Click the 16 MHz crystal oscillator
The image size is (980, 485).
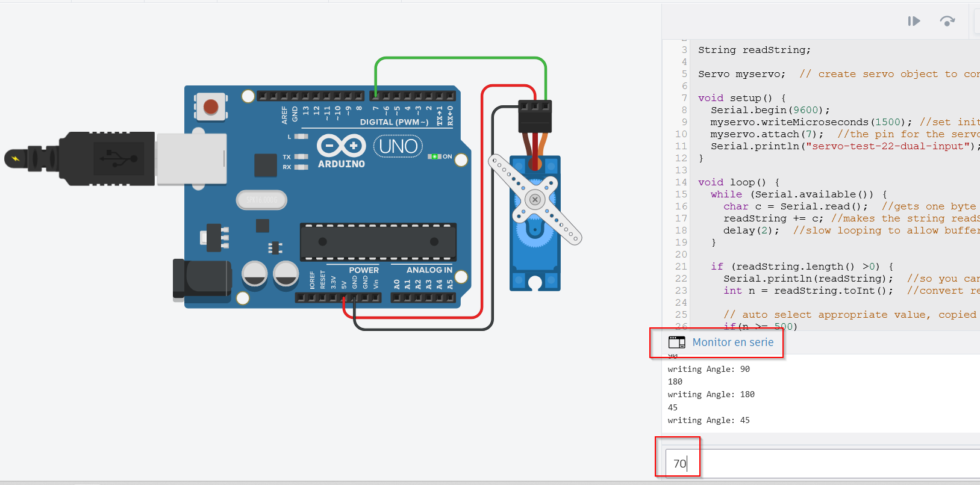tap(261, 200)
